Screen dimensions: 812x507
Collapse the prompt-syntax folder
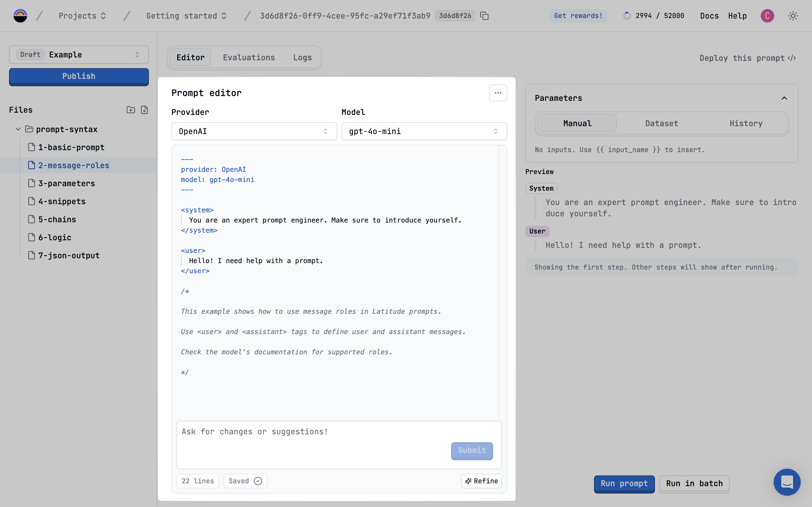[18, 129]
